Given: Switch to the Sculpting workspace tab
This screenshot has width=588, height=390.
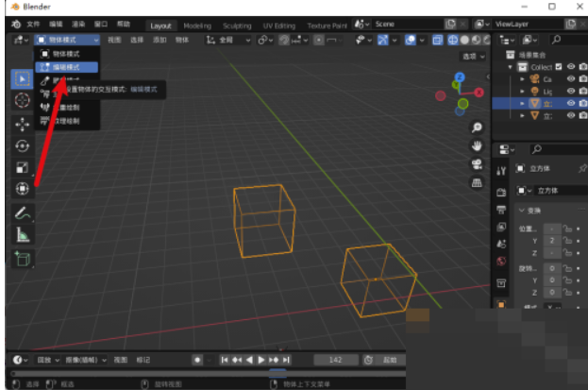Looking at the screenshot, I should (x=237, y=25).
